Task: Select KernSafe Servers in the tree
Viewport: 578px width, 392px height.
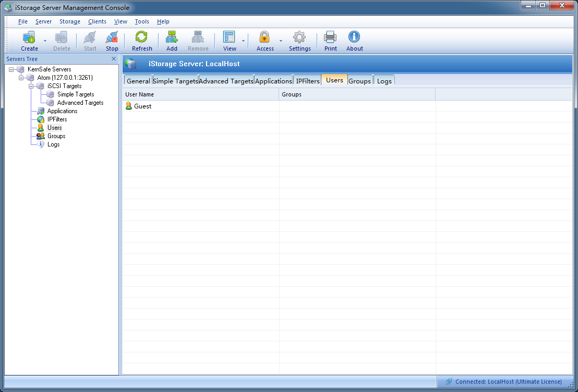Action: click(50, 69)
